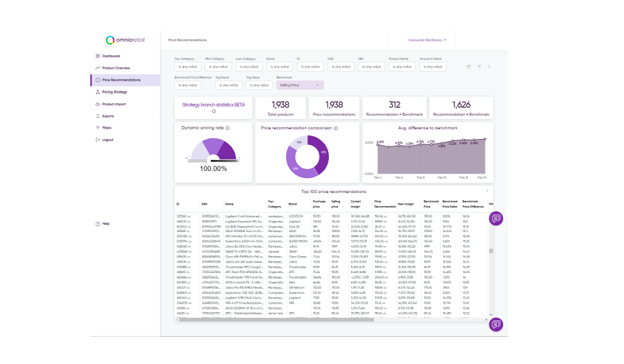
Task: Open the table's three-dot options menu
Action: tap(487, 191)
